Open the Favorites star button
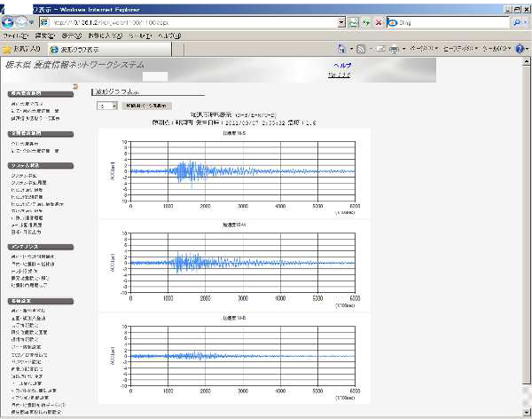 pos(21,50)
